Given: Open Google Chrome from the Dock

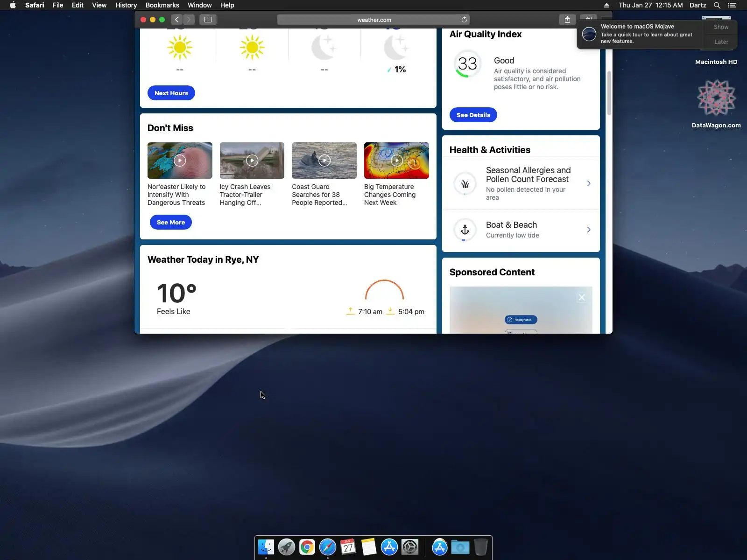Looking at the screenshot, I should [x=307, y=547].
